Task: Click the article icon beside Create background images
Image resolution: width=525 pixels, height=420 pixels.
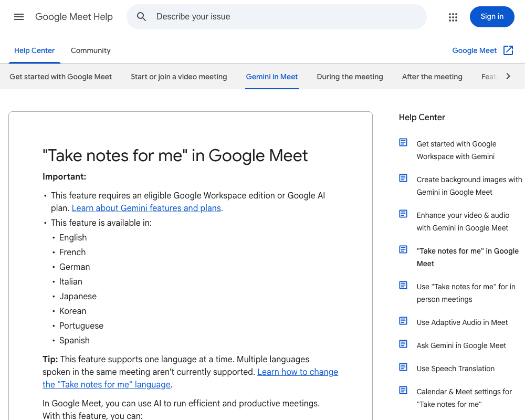Action: pyautogui.click(x=403, y=178)
